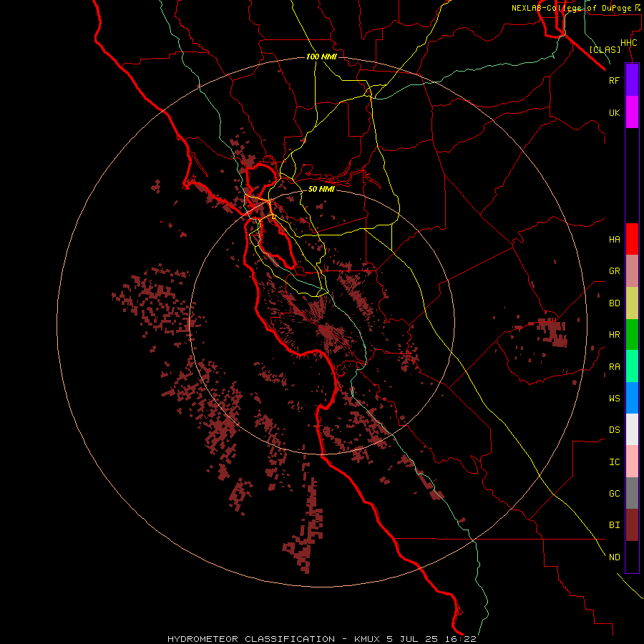Click the ND black legend swatch
The image size is (644, 644).
[632, 557]
